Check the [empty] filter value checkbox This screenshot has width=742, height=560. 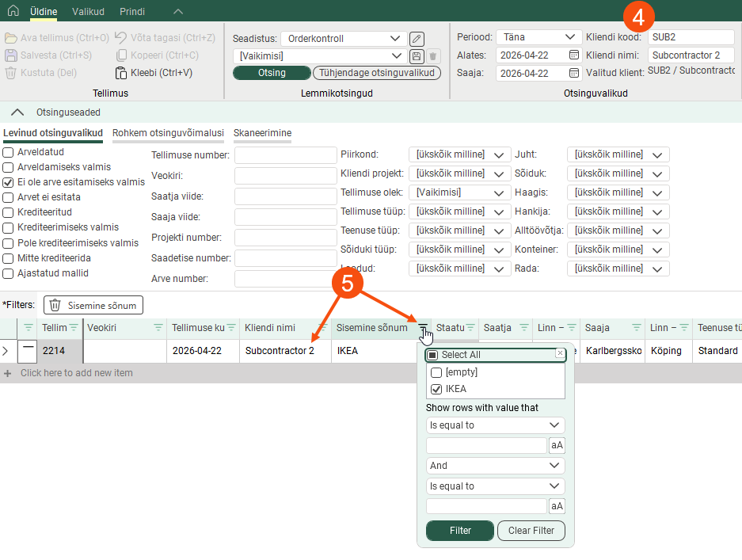click(436, 372)
